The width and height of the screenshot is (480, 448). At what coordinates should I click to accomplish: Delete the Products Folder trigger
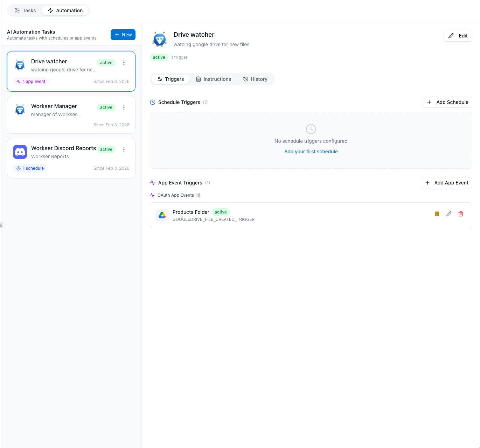pyautogui.click(x=461, y=214)
